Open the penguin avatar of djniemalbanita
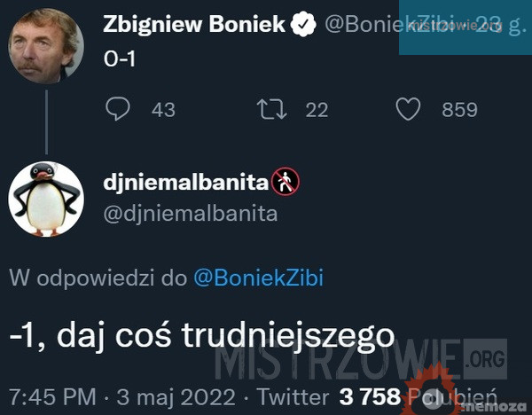 45,199
